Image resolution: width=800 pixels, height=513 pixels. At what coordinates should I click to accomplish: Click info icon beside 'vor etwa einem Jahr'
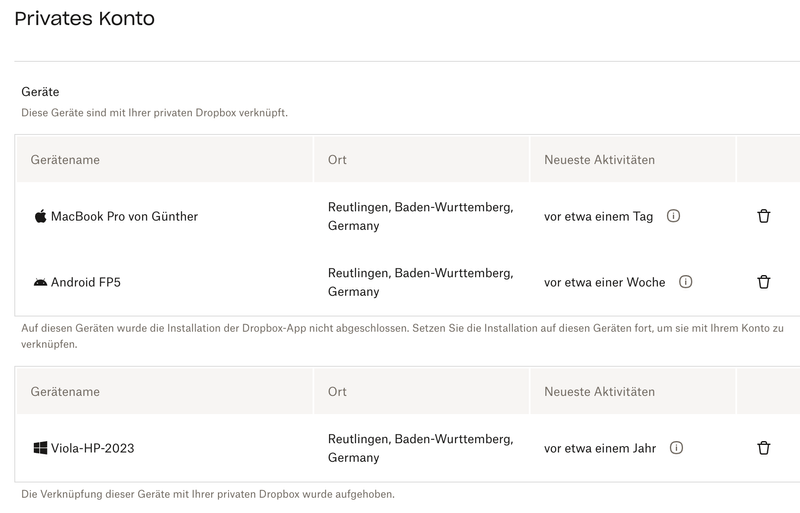pyautogui.click(x=676, y=448)
